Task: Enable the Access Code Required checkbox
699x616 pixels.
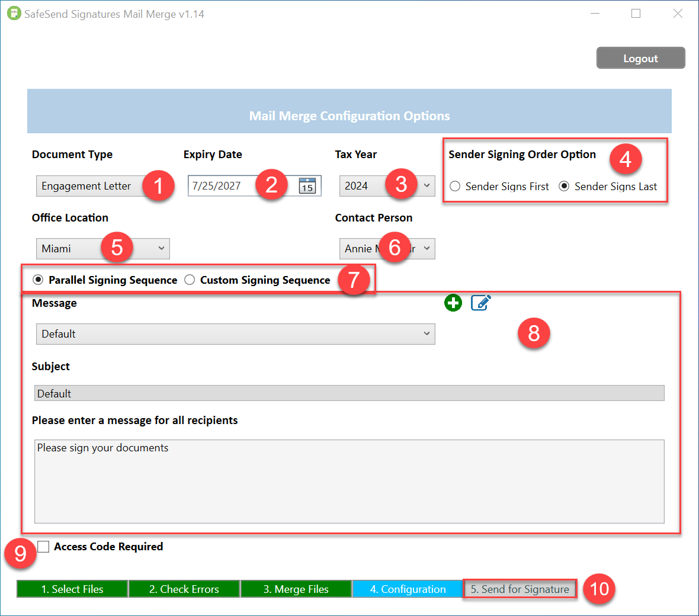Action: [x=43, y=547]
